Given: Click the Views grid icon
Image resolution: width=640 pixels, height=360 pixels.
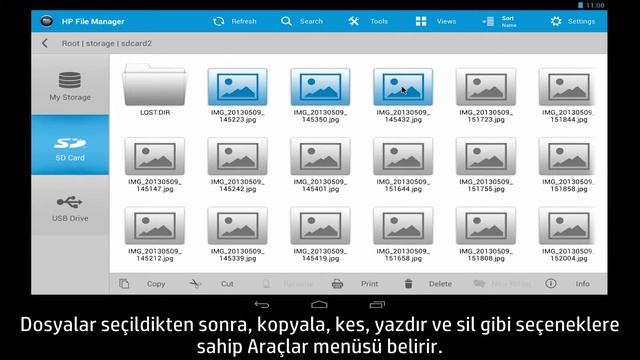Looking at the screenshot, I should point(421,21).
